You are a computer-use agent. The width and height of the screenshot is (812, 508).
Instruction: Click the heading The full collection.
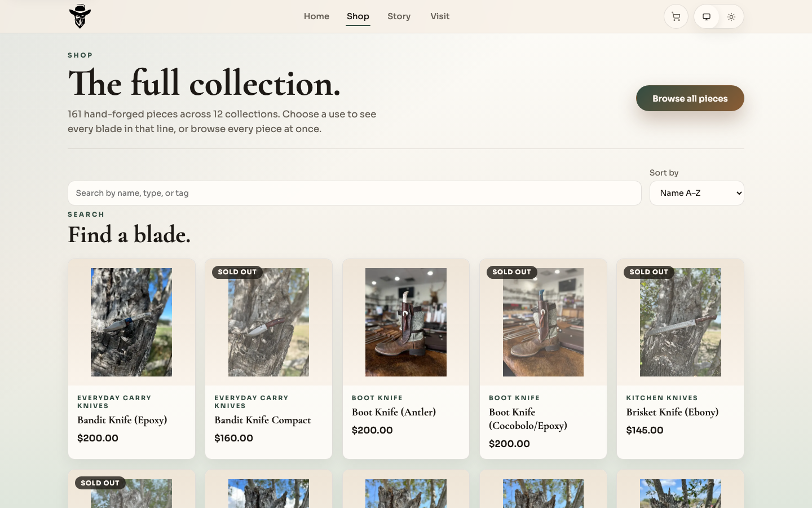[204, 84]
